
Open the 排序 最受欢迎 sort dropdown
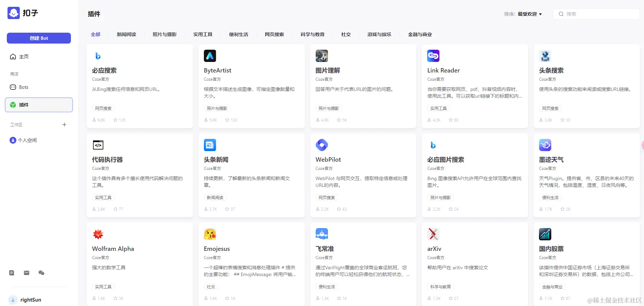click(523, 14)
